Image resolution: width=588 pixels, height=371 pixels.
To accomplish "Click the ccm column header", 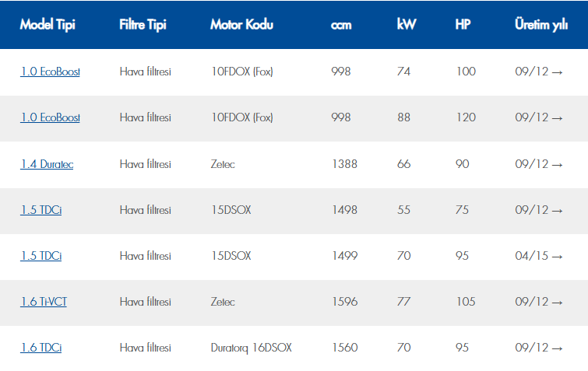I will pos(340,25).
